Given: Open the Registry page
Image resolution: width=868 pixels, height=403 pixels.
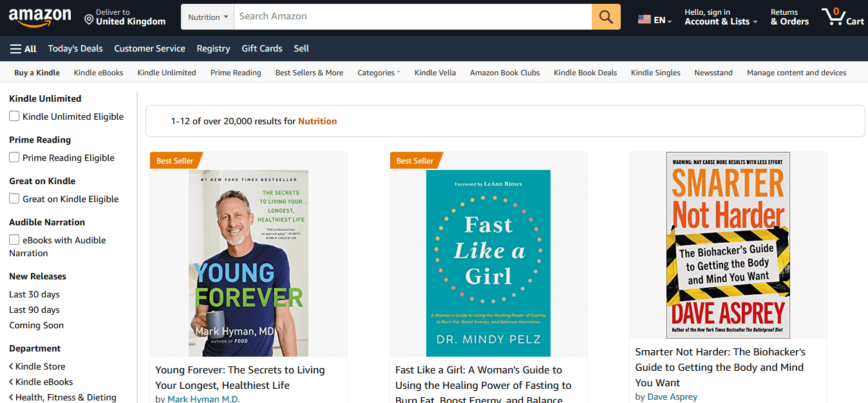Looking at the screenshot, I should click(x=213, y=49).
